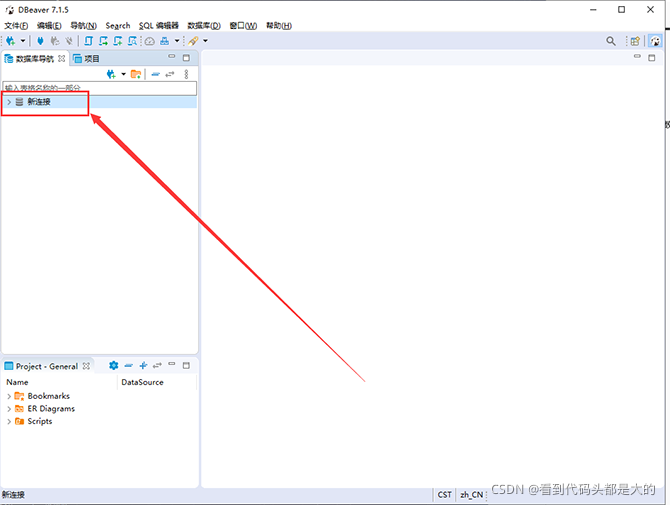Toggle link-with-editor arrows in database navigator

pyautogui.click(x=170, y=74)
